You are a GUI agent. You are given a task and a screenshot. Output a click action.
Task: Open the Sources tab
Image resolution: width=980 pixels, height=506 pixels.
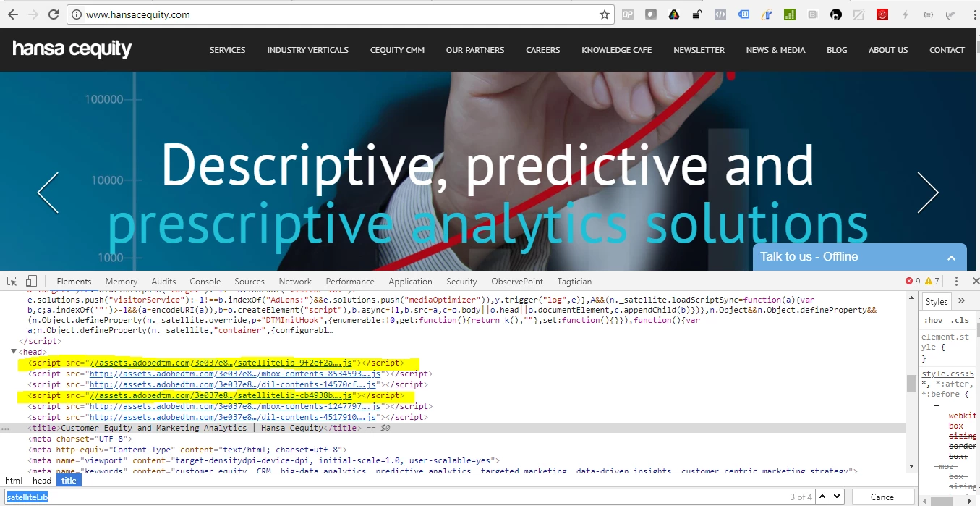click(250, 282)
